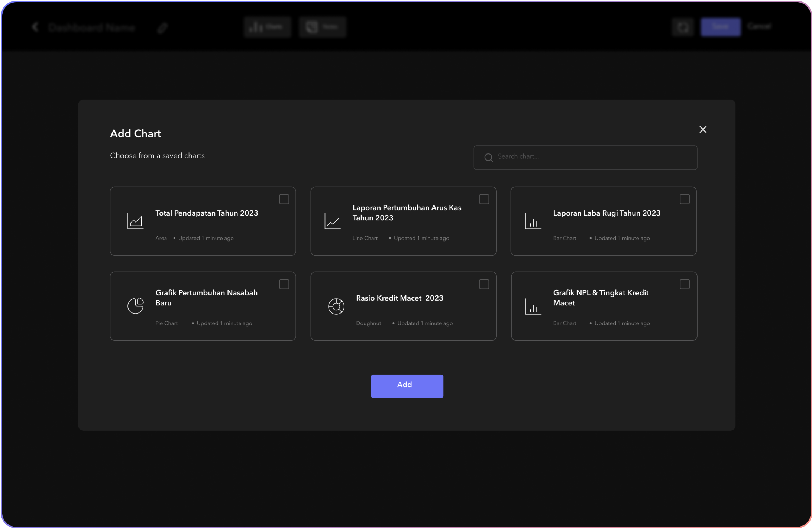Screen dimensions: 812x528
Task: Tick the Laporan Laba Rugi Tahun 2023 checkbox
Action: point(684,199)
